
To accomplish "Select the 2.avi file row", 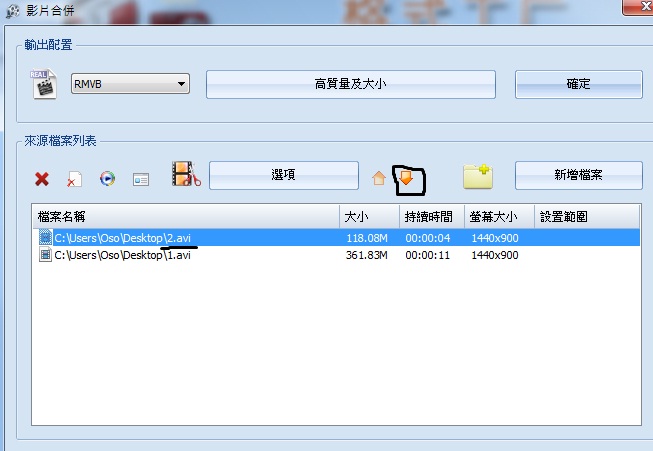I will pos(336,238).
